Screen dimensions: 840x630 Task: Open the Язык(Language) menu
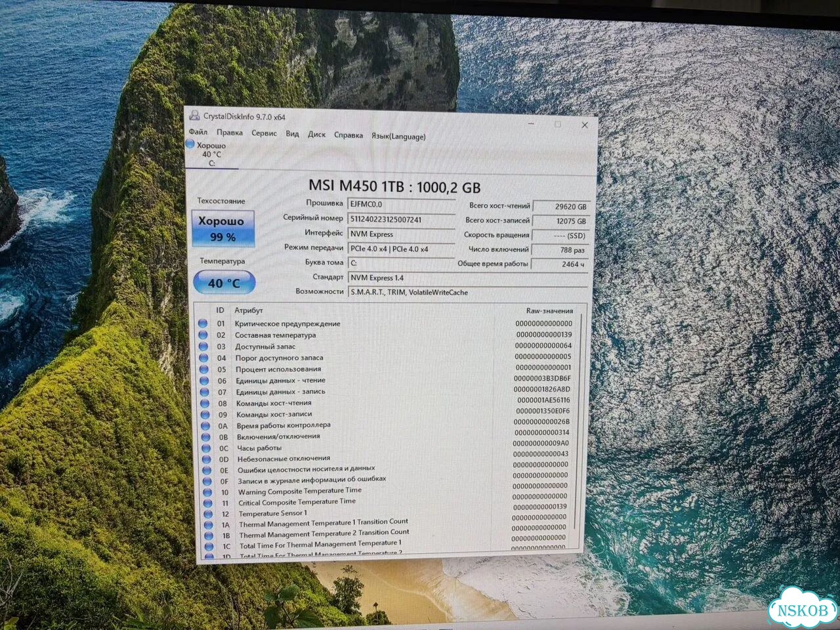pyautogui.click(x=398, y=136)
